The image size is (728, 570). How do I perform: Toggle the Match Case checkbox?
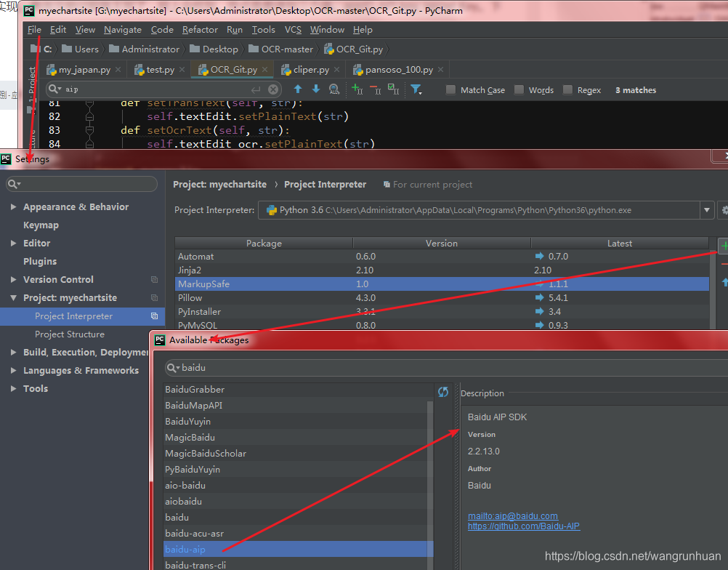click(450, 89)
